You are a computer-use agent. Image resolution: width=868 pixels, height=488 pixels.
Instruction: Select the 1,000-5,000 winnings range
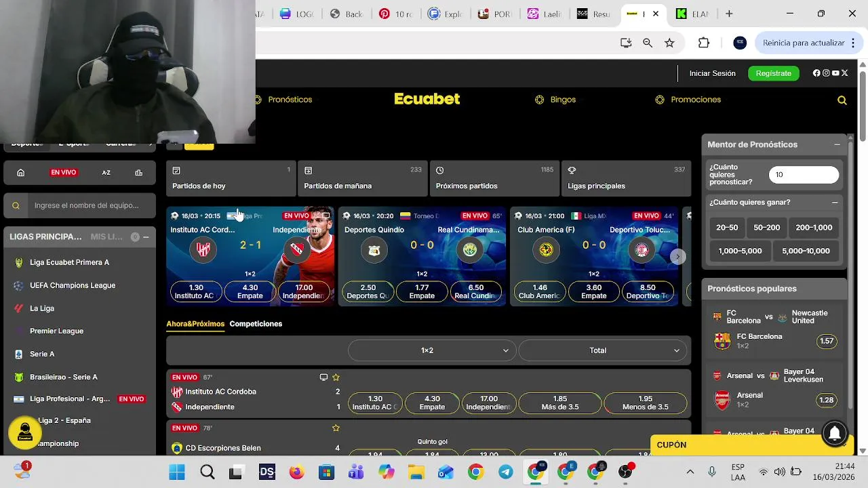click(741, 251)
